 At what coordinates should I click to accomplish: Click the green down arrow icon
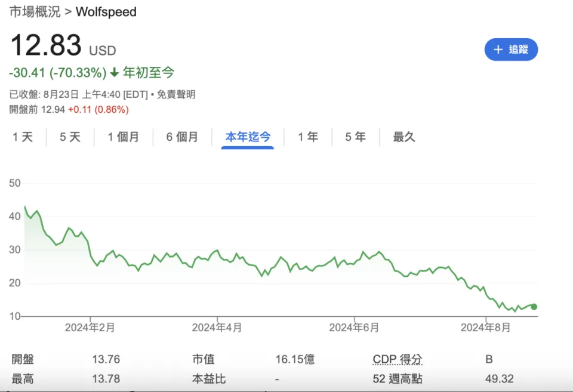115,72
